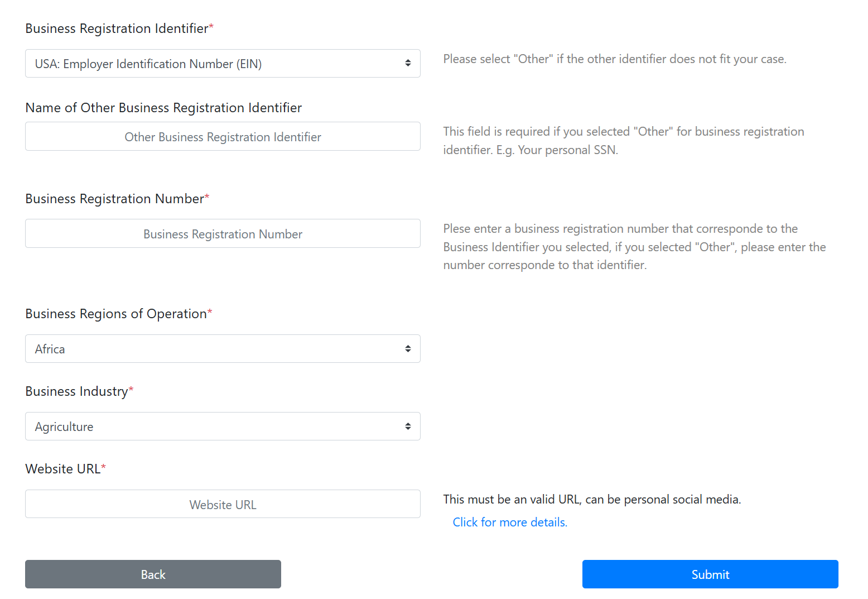Click the Business Registration Number input
868x599 pixels.
pos(223,233)
